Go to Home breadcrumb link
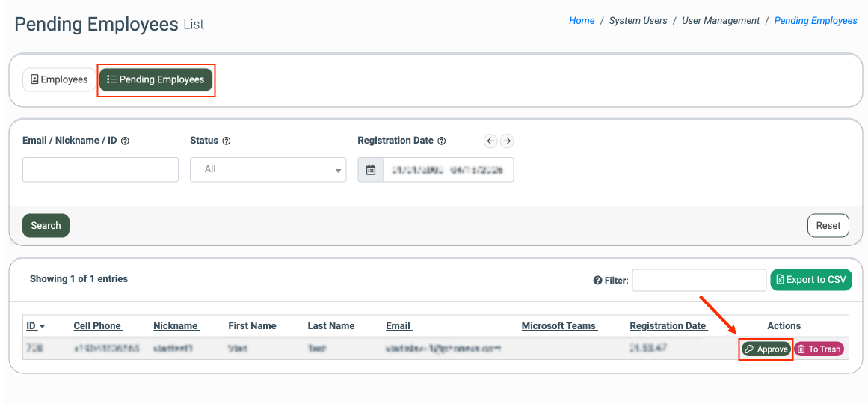868x404 pixels. pos(582,21)
